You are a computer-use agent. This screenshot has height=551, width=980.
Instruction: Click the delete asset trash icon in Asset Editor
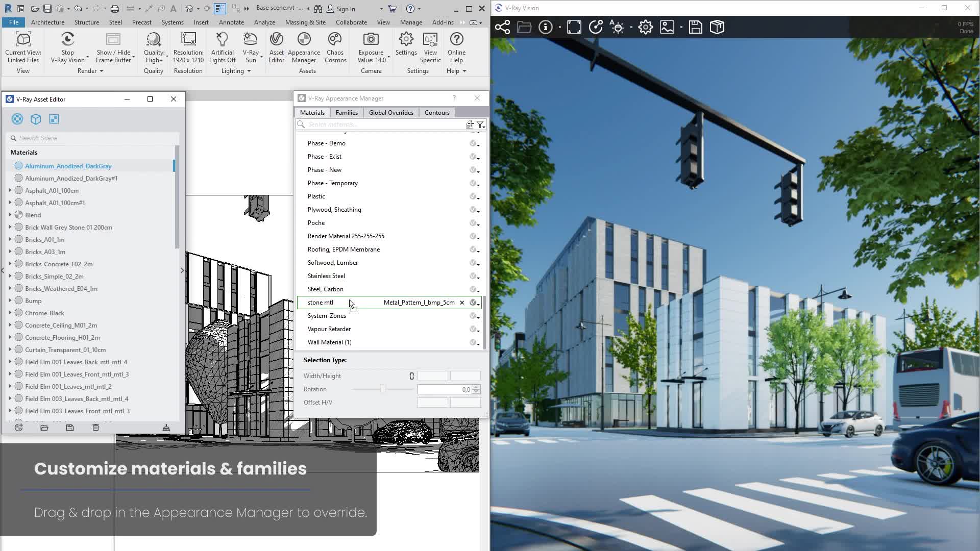95,428
